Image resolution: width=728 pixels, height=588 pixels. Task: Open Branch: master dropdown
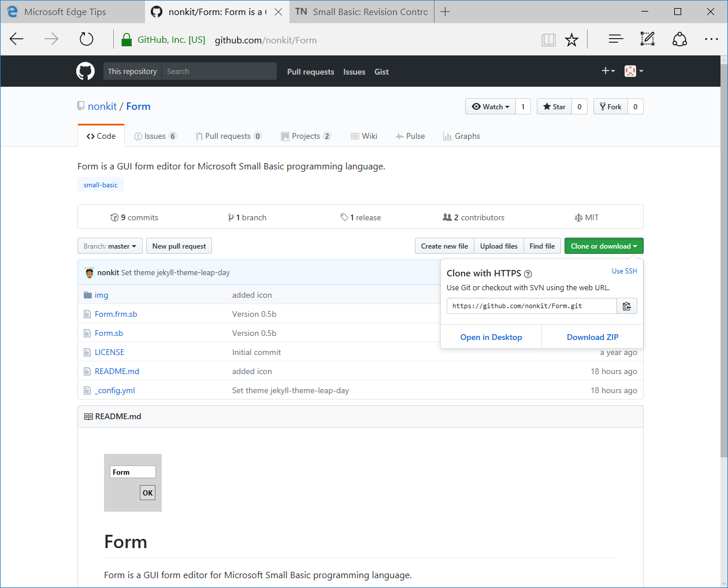click(110, 246)
